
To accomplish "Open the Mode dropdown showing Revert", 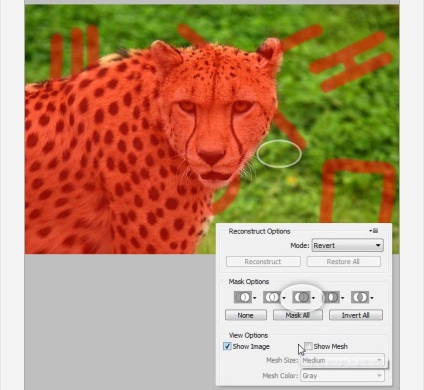I will (348, 245).
